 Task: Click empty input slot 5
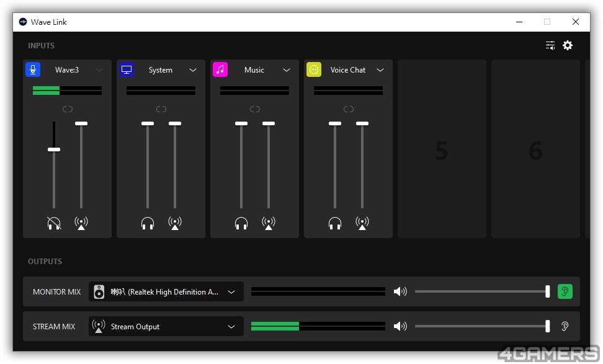click(442, 149)
